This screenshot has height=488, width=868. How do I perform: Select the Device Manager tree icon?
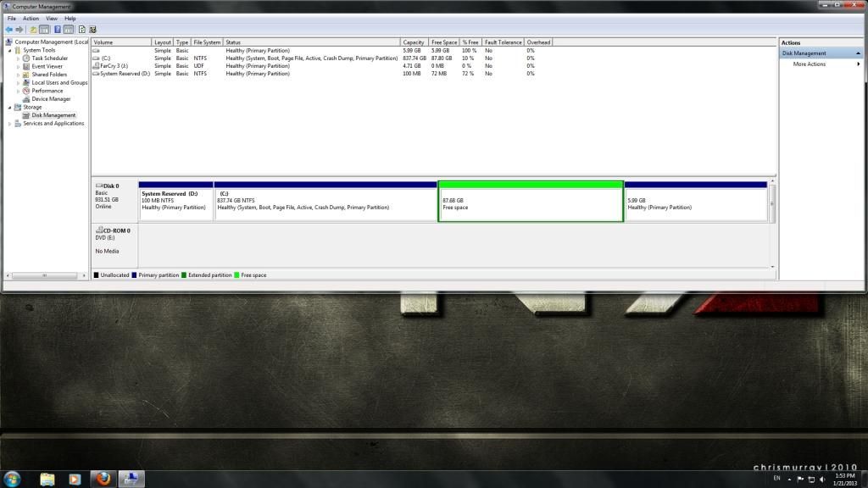click(x=26, y=99)
